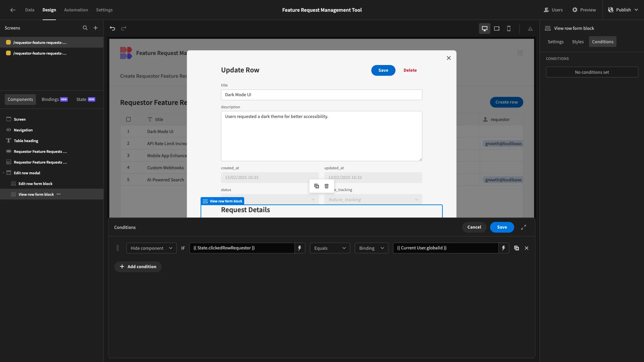Open the status dropdown in form
644x362 pixels.
270,199
